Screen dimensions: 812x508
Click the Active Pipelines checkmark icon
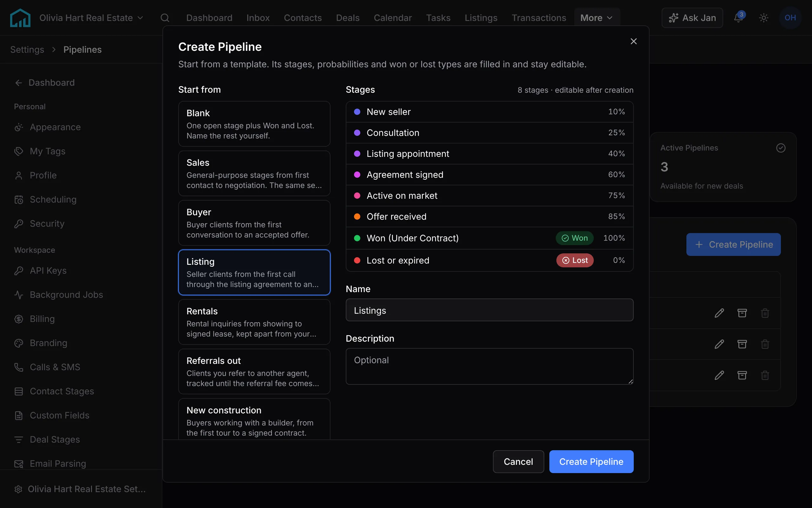781,148
